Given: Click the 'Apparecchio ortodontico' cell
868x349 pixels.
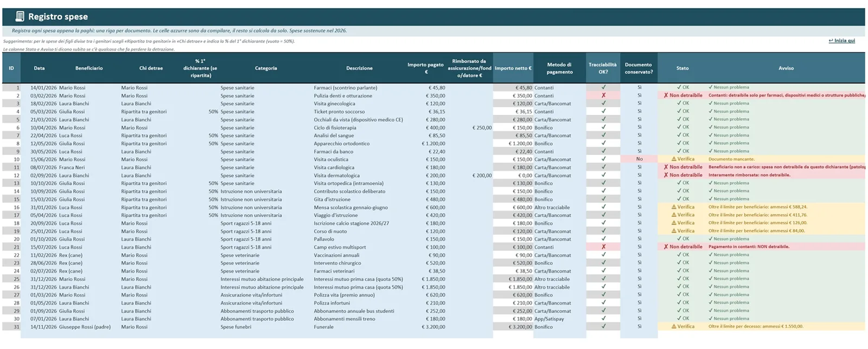Looking at the screenshot, I should click(342, 144).
